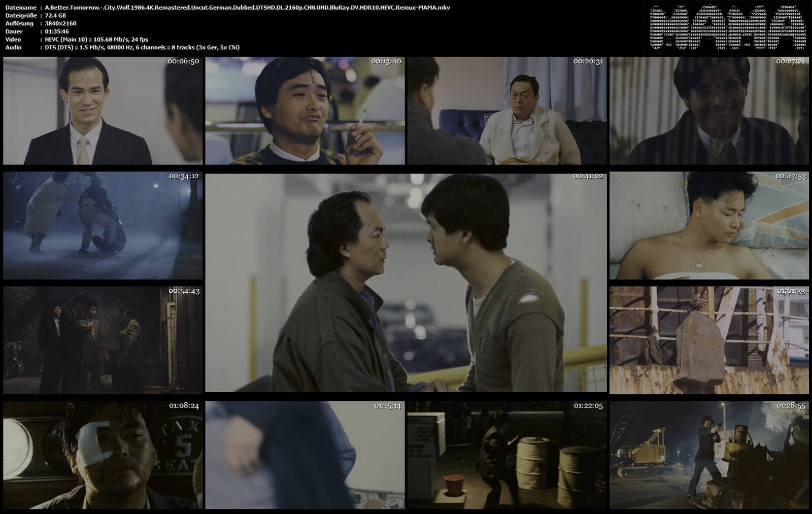Screen dimensions: 812x514
Task: Select the hanging sack frame 01:01:33
Action: click(x=709, y=340)
